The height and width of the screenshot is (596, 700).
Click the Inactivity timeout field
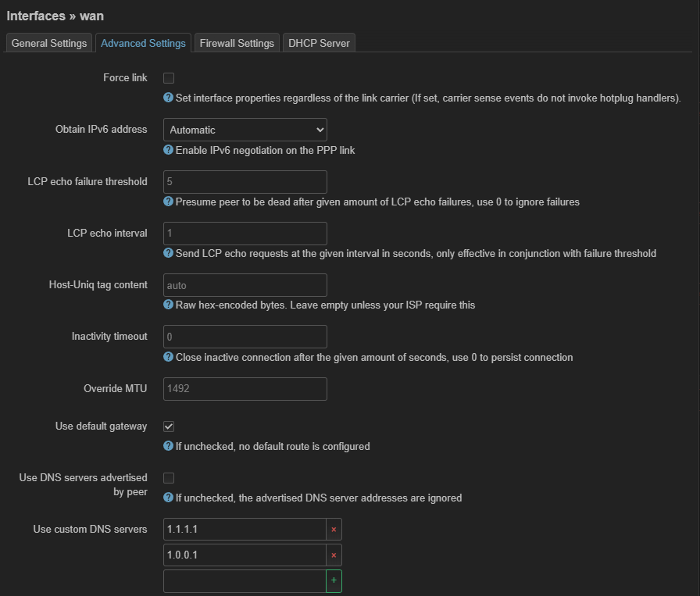(245, 337)
